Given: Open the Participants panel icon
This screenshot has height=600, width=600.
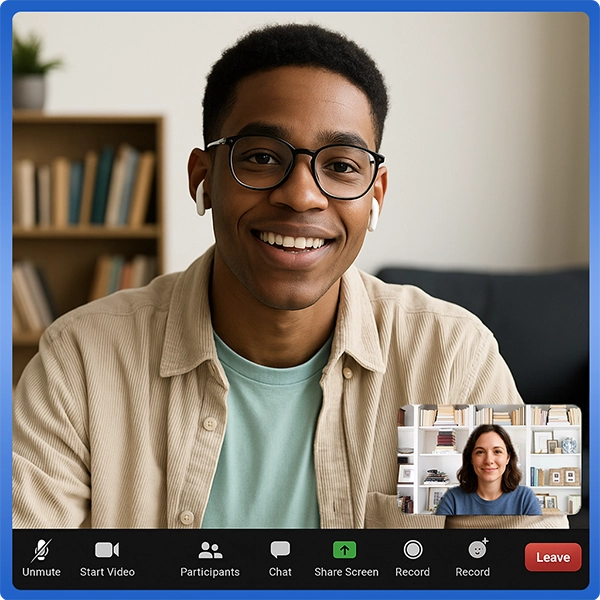Looking at the screenshot, I should 210,550.
